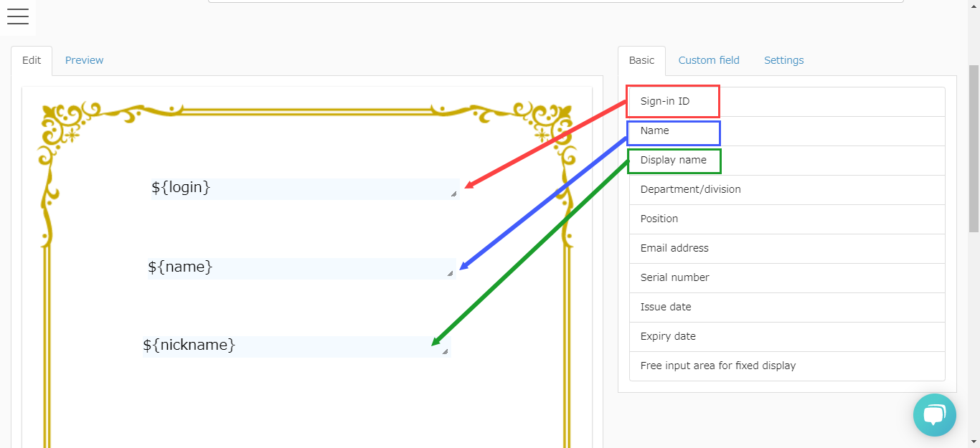Click resize handle of ${login} field
980x448 pixels.
click(x=453, y=194)
